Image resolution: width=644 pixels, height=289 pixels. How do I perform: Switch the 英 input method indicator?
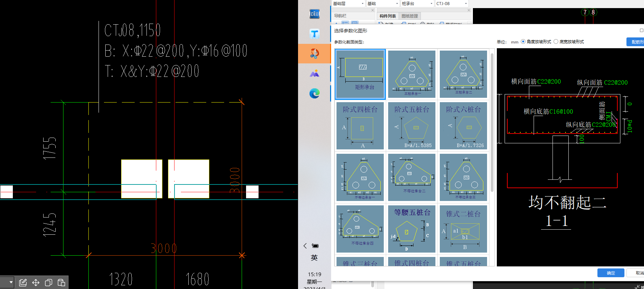(x=314, y=258)
